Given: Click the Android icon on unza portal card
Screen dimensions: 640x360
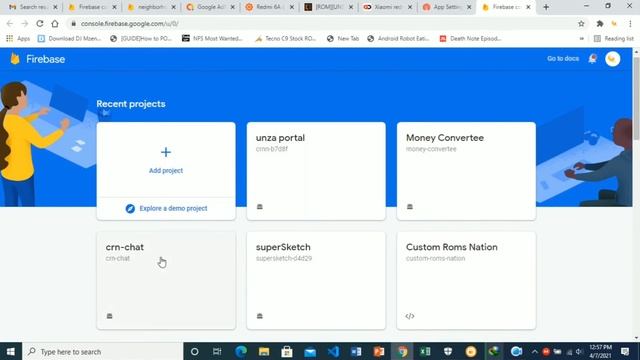Looking at the screenshot, I should click(260, 207).
